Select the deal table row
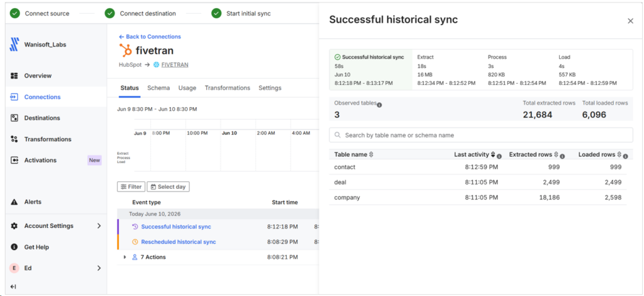Image resolution: width=644 pixels, height=296 pixels. pyautogui.click(x=478, y=182)
